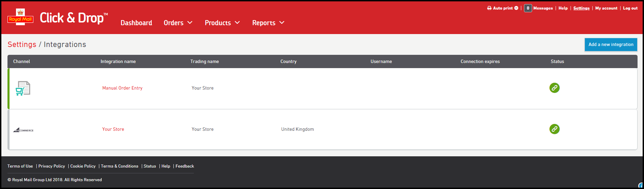The width and height of the screenshot is (644, 189).
Task: Click the printer icon beside Auto print
Action: point(489,8)
